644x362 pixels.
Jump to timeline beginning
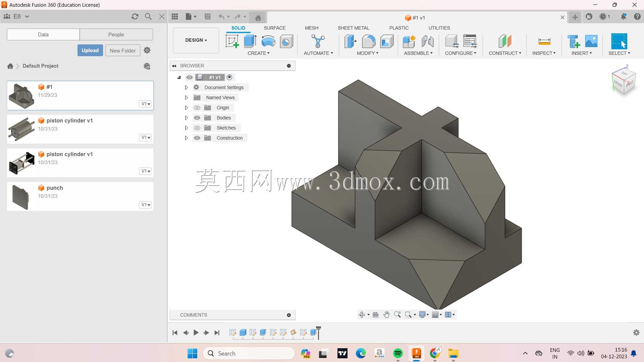coord(175,333)
